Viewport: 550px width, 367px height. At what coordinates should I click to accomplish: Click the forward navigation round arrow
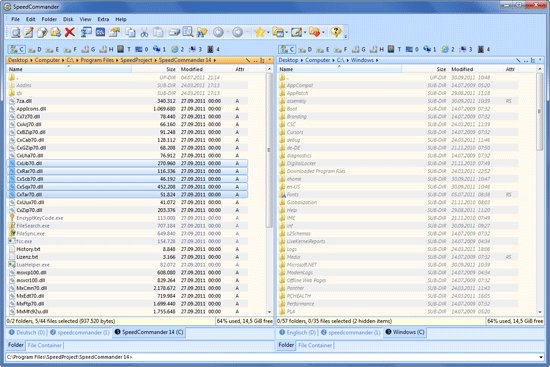tap(237, 32)
